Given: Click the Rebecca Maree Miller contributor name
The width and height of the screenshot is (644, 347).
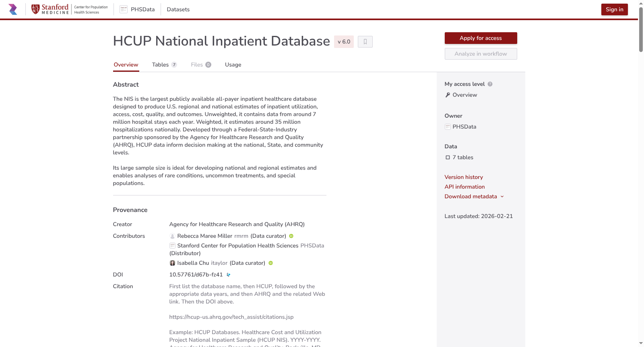Looking at the screenshot, I should [x=204, y=236].
